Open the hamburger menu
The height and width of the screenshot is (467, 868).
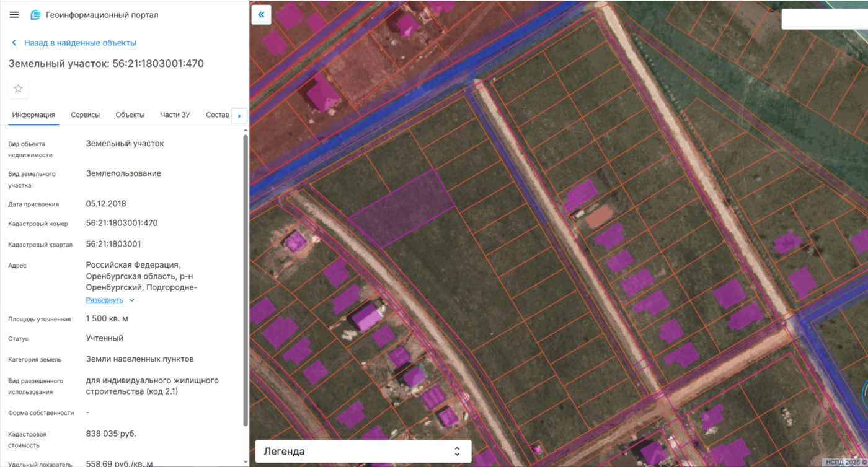tap(14, 15)
